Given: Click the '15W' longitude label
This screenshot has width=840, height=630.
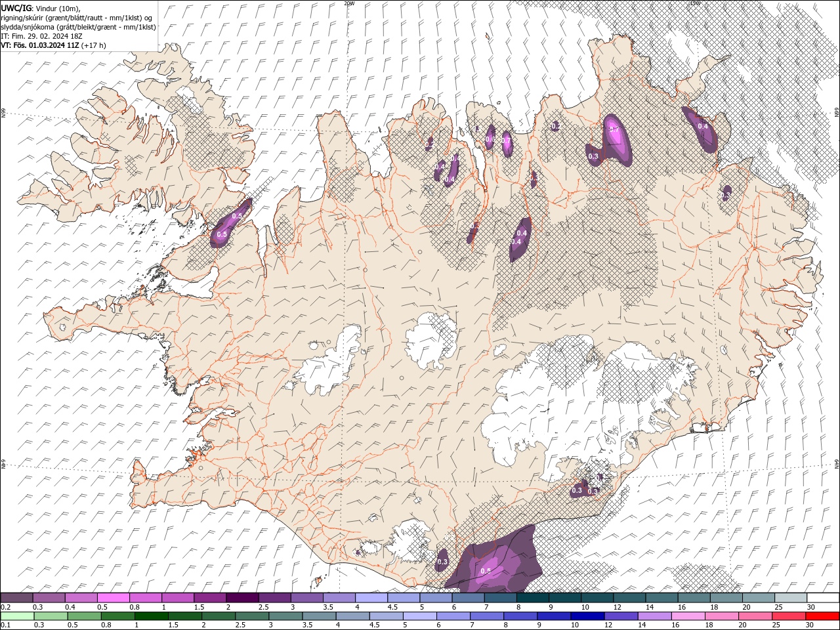Looking at the screenshot, I should [694, 3].
